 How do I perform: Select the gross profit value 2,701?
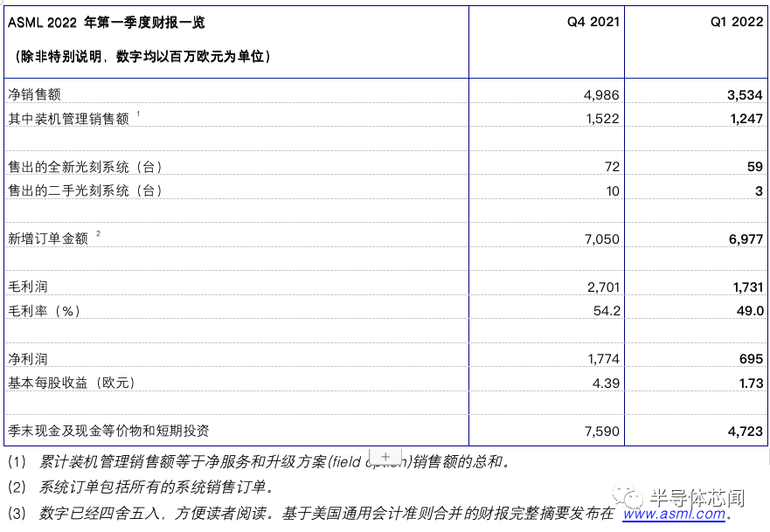click(x=603, y=287)
